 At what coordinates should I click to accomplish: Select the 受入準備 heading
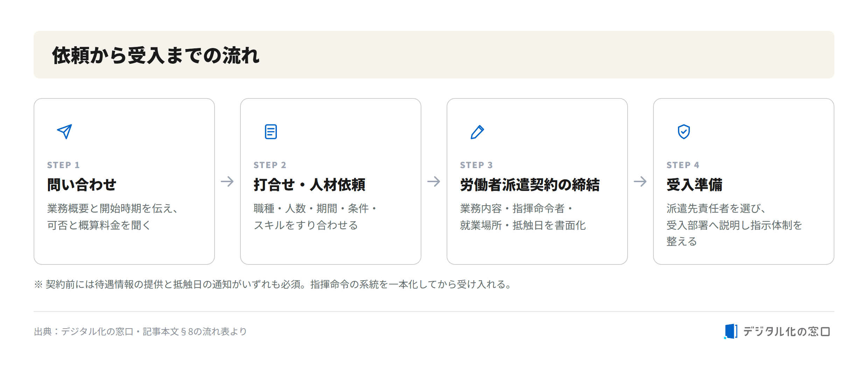pos(694,185)
